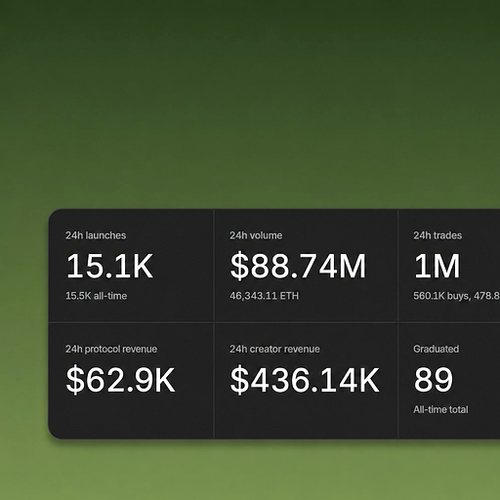Screen dimensions: 500x500
Task: Select the $436.14K creator revenue value
Action: coord(305,380)
